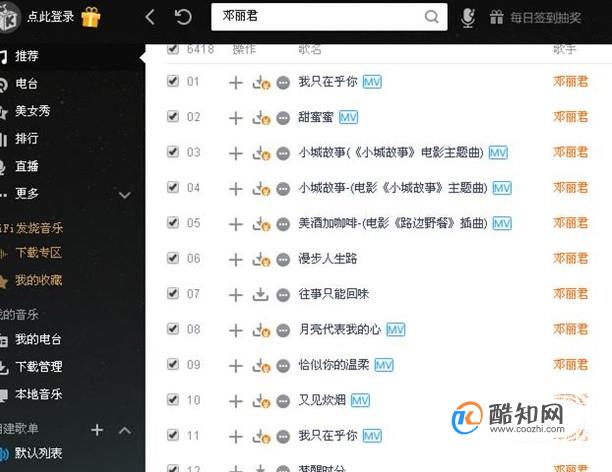Open 直播 in sidebar
The image size is (612, 472).
pyautogui.click(x=27, y=166)
